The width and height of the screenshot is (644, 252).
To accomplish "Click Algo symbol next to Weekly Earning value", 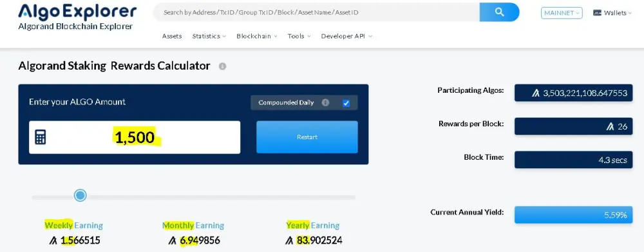I will pyautogui.click(x=53, y=240).
